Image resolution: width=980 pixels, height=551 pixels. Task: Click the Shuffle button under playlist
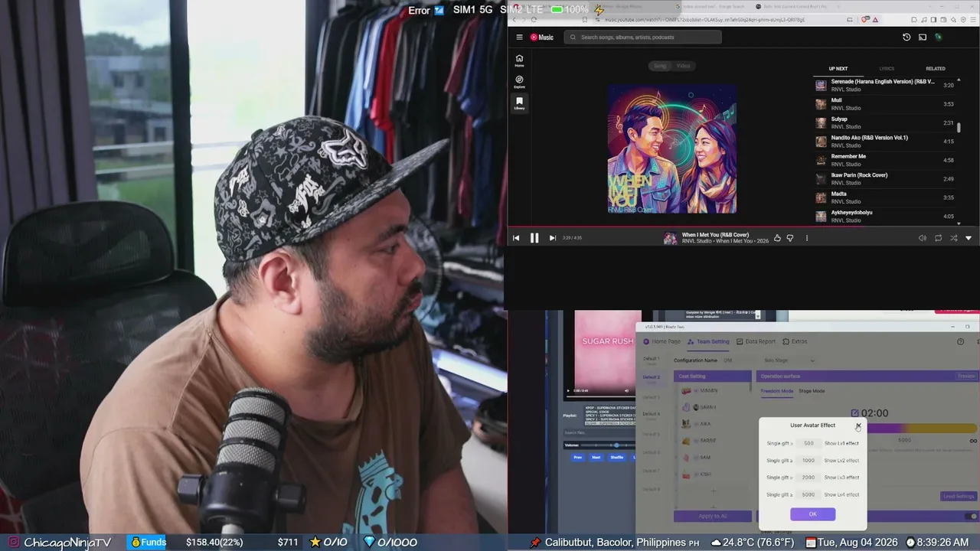click(x=617, y=457)
